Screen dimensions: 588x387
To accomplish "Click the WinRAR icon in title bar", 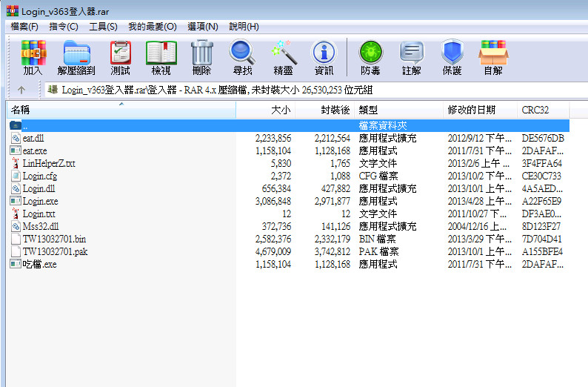I will point(13,11).
